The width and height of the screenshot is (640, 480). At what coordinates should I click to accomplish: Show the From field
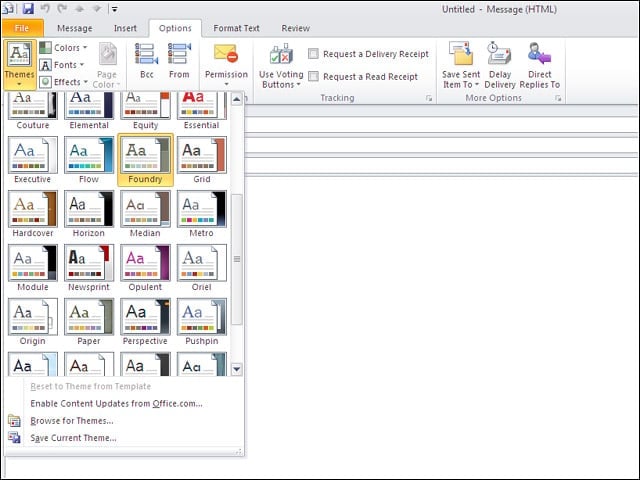pos(179,60)
